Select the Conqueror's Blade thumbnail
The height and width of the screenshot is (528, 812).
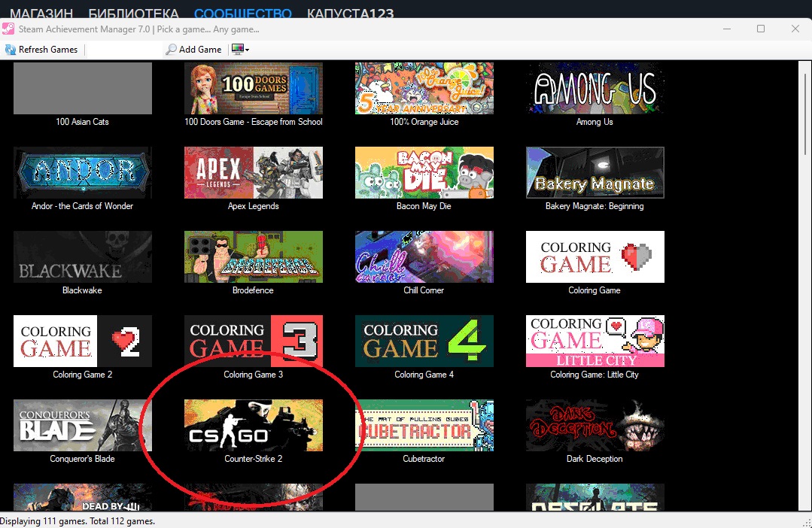(83, 426)
